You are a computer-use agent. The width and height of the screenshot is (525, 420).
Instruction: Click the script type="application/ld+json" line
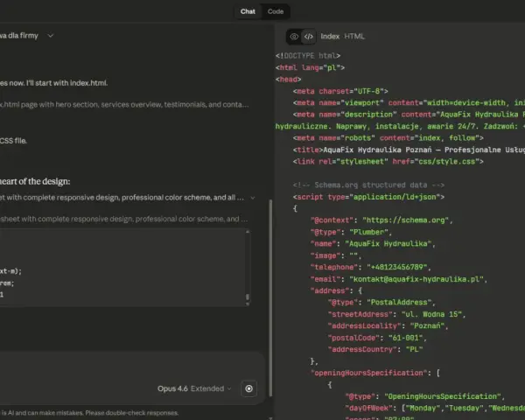click(368, 197)
